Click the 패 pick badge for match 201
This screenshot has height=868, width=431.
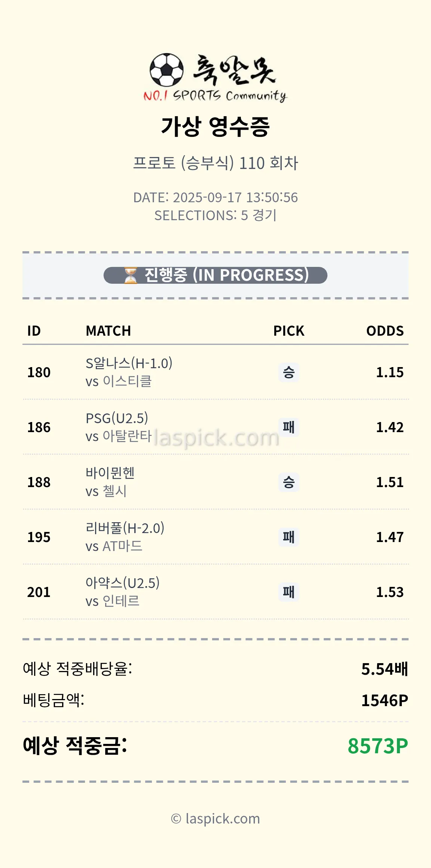[288, 592]
